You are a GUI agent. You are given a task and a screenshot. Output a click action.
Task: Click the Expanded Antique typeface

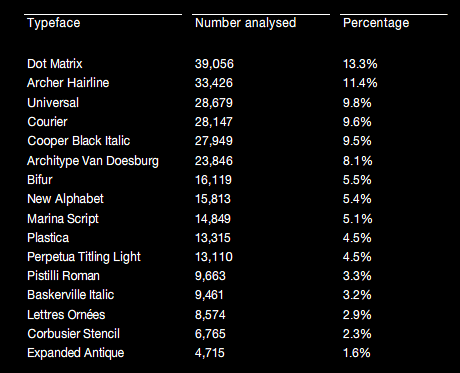(x=76, y=353)
